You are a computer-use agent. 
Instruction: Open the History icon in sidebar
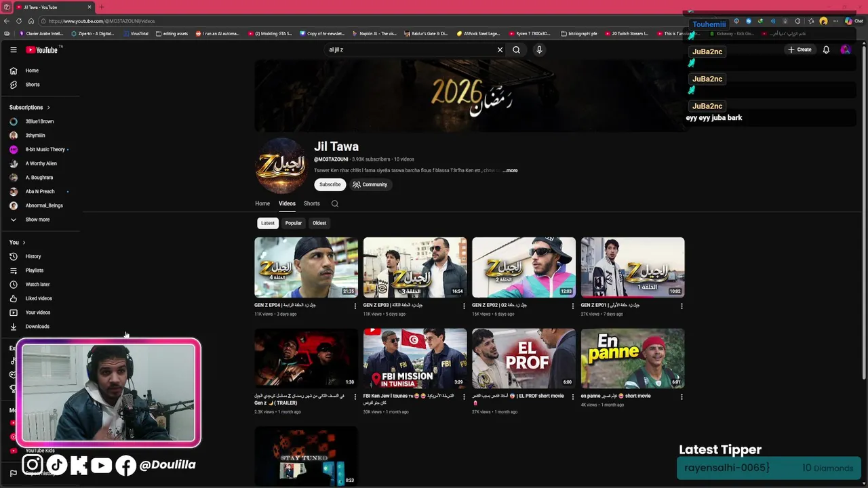13,256
